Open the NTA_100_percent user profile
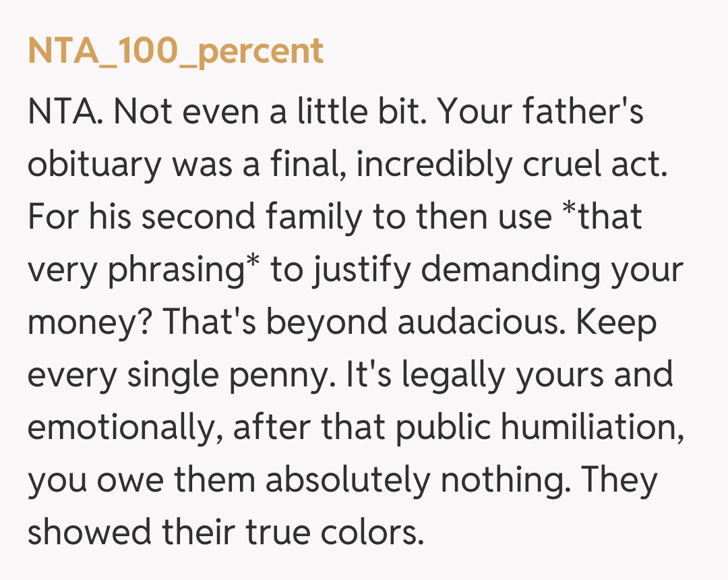Viewport: 728px width, 580px height. [x=175, y=51]
